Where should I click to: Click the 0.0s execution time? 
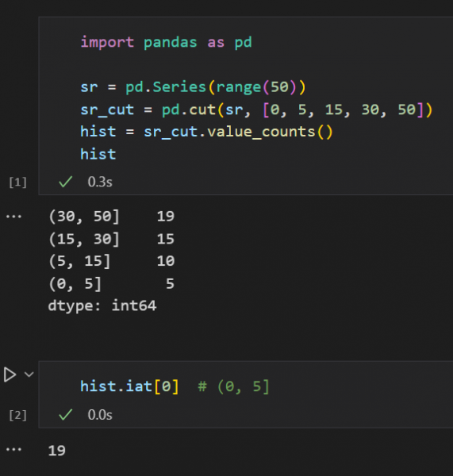click(100, 415)
